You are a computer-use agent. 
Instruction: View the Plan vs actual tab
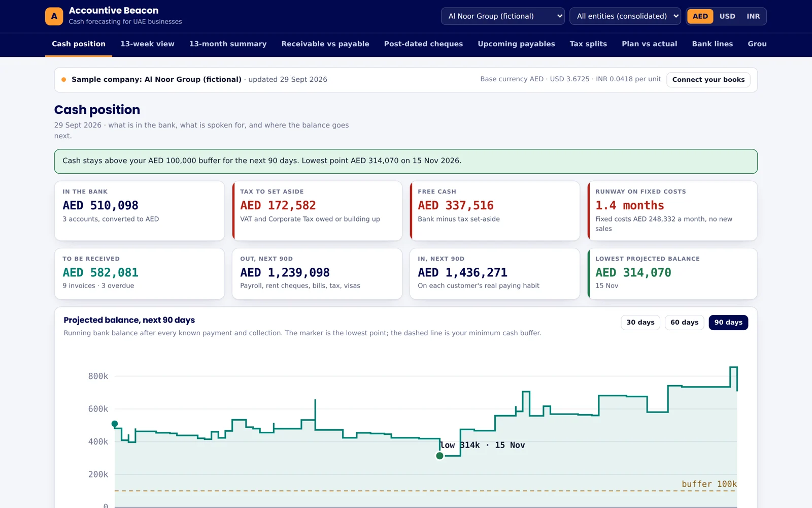click(x=649, y=44)
